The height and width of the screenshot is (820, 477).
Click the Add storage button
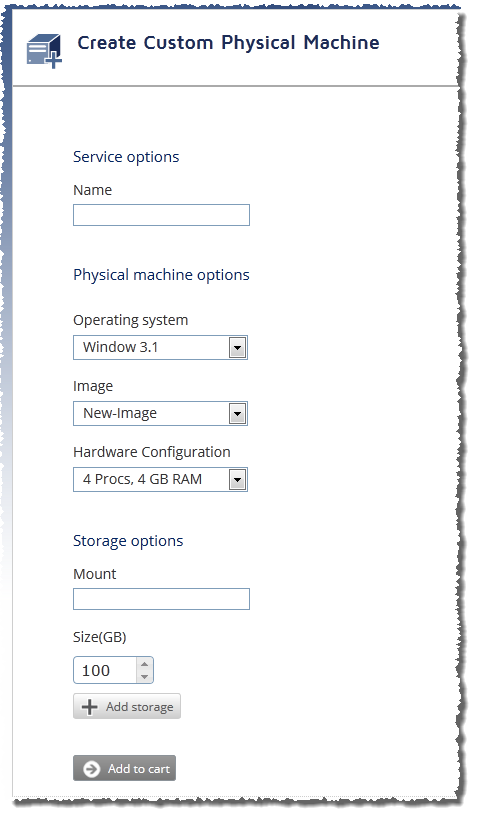127,707
